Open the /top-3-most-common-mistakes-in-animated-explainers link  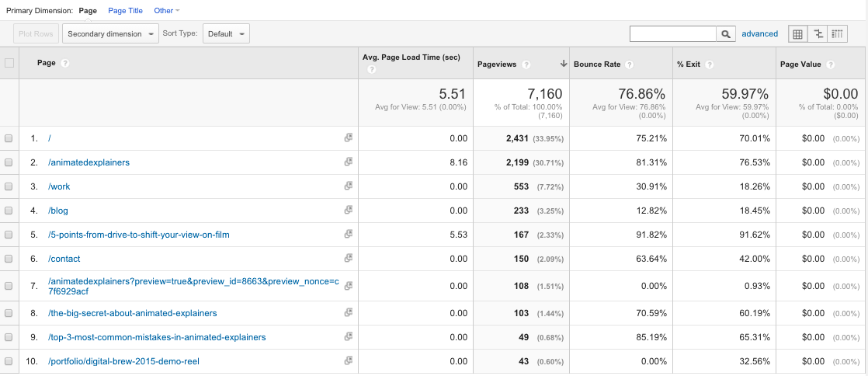click(157, 337)
